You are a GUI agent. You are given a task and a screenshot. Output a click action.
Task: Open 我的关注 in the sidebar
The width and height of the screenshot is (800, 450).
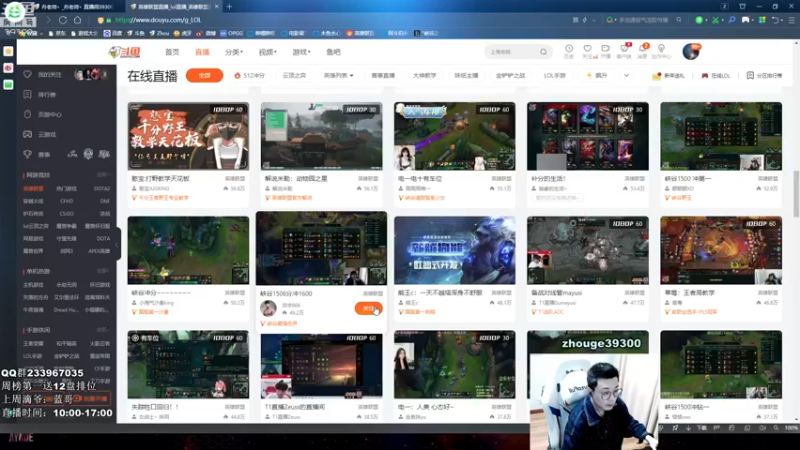click(43, 74)
